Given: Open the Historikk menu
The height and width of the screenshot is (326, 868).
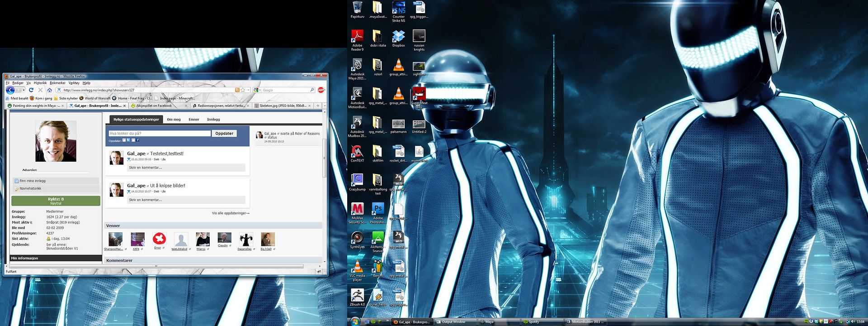Looking at the screenshot, I should point(40,83).
